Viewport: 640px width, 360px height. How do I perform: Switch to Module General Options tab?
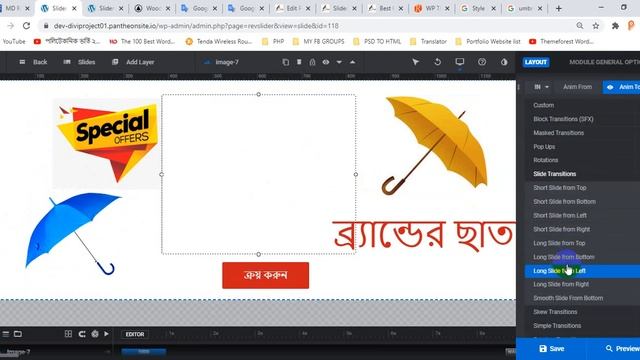(x=604, y=62)
